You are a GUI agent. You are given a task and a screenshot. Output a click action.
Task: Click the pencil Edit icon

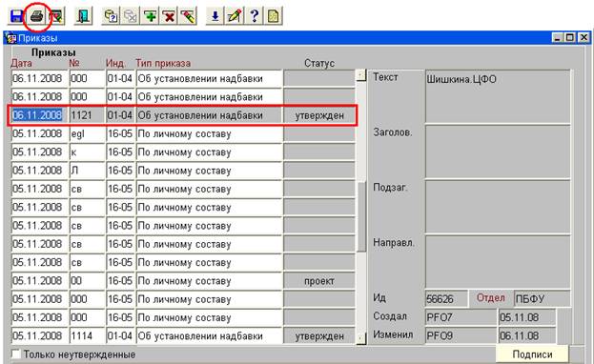click(x=235, y=16)
